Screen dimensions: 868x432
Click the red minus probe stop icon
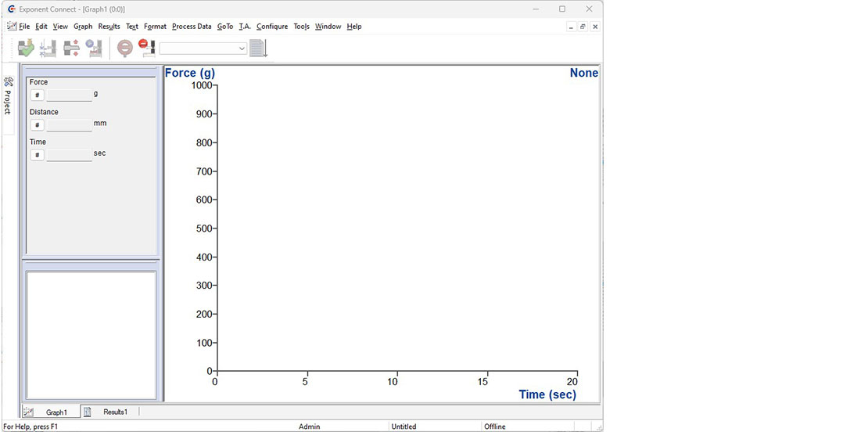[146, 48]
